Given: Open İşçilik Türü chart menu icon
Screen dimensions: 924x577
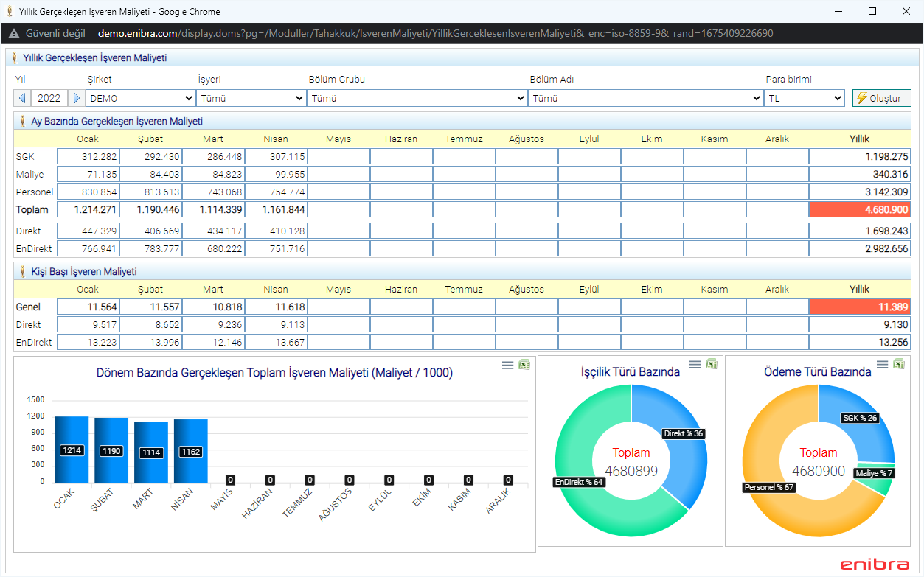Looking at the screenshot, I should 695,364.
